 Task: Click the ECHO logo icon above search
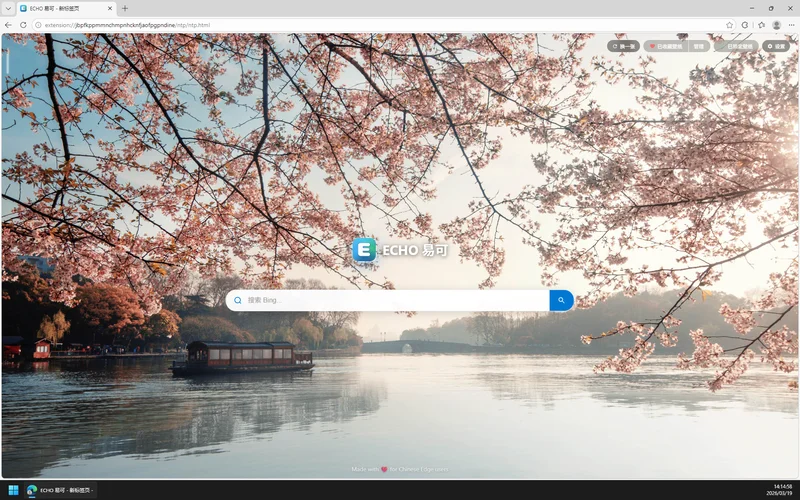coord(364,250)
